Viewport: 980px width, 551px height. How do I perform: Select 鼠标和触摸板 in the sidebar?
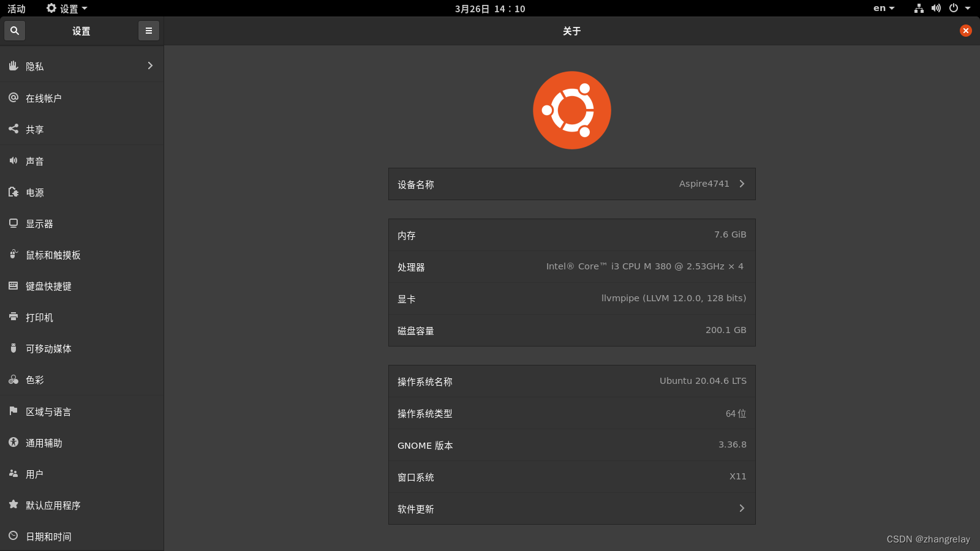pyautogui.click(x=82, y=255)
